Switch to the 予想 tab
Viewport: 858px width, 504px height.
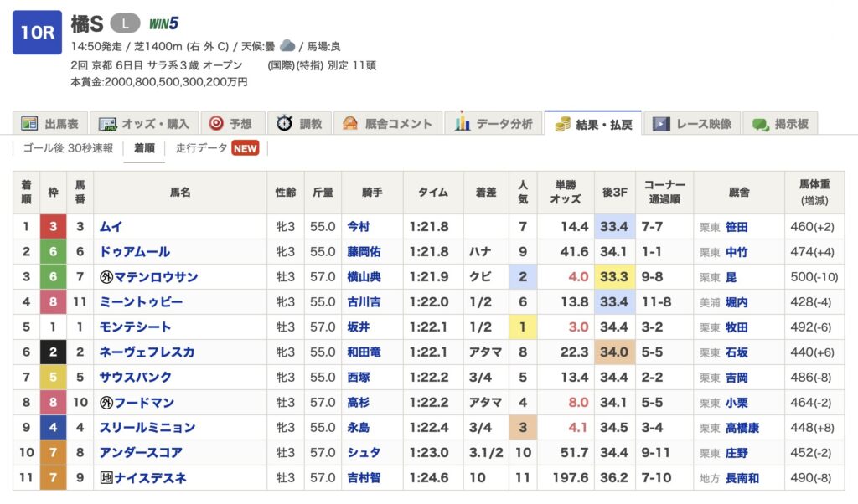tap(233, 124)
